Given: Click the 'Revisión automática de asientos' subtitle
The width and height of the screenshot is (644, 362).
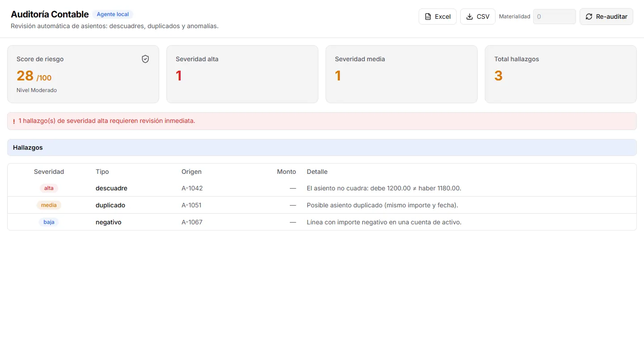Looking at the screenshot, I should 114,26.
